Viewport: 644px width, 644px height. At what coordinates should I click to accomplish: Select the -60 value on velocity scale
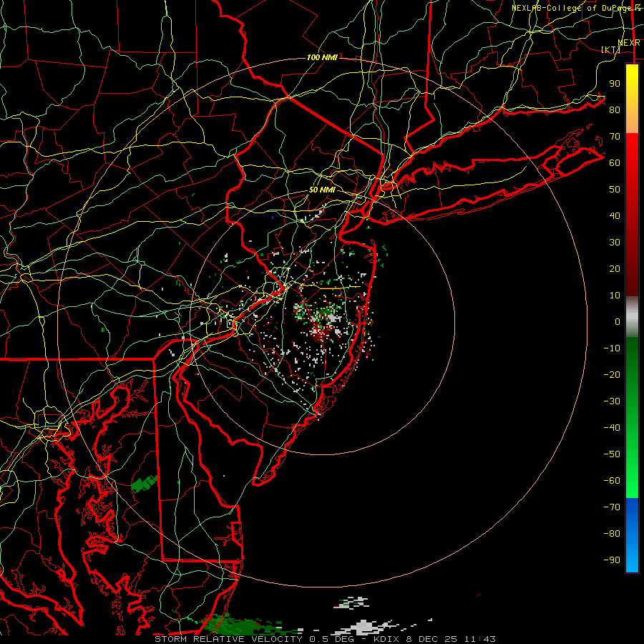coord(612,481)
